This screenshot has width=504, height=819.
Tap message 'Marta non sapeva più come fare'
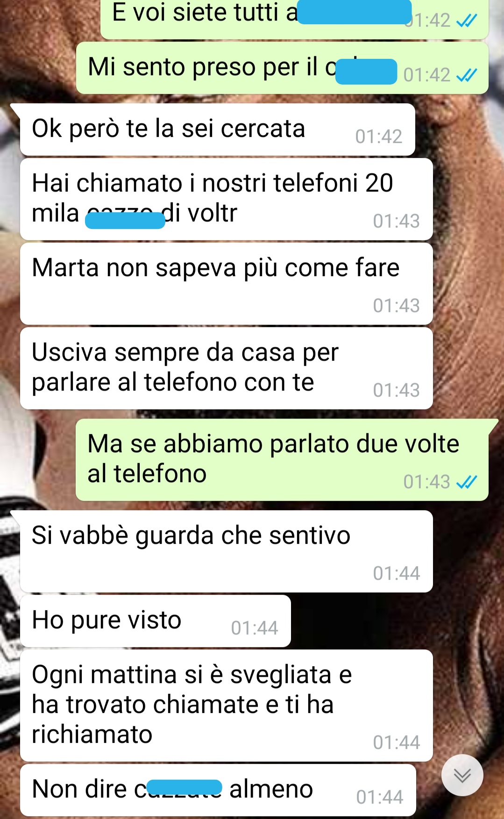(227, 284)
